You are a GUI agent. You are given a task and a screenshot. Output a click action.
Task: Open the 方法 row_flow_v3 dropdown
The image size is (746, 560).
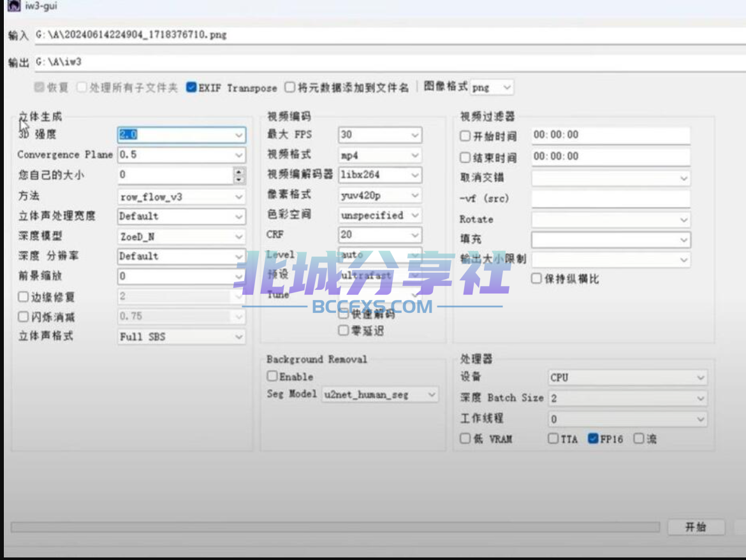tap(182, 197)
